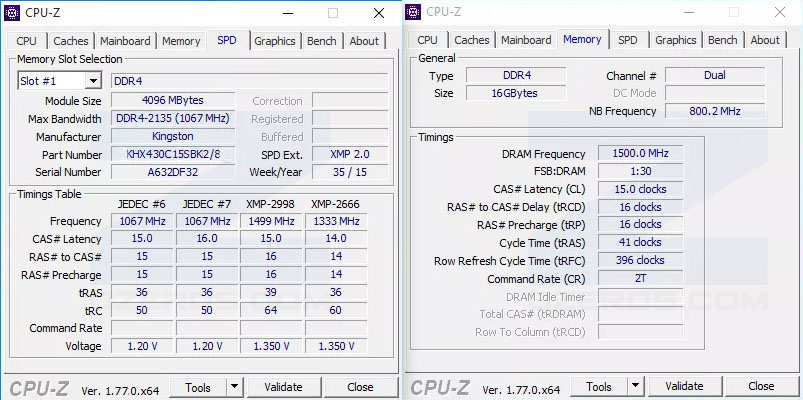
Task: Click the Part Number field KHX430C15SBK2/8
Action: [173, 155]
